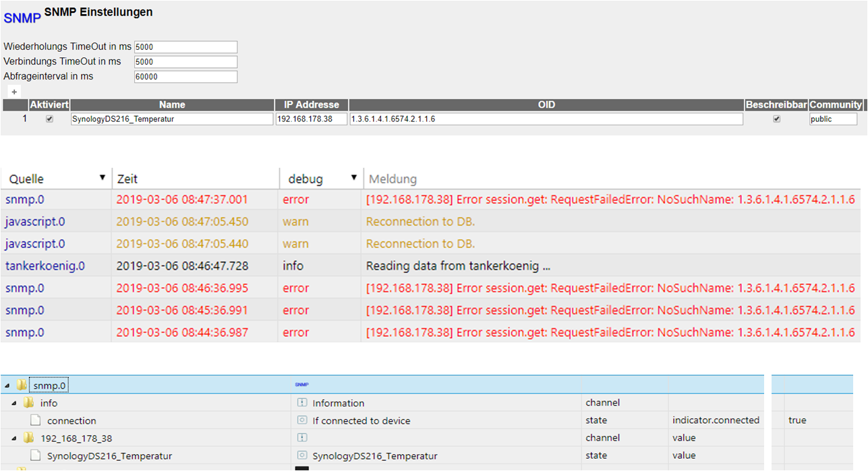The width and height of the screenshot is (868, 471).
Task: Click javascript.0 source in the 08:47:05.450 row
Action: click(x=35, y=222)
